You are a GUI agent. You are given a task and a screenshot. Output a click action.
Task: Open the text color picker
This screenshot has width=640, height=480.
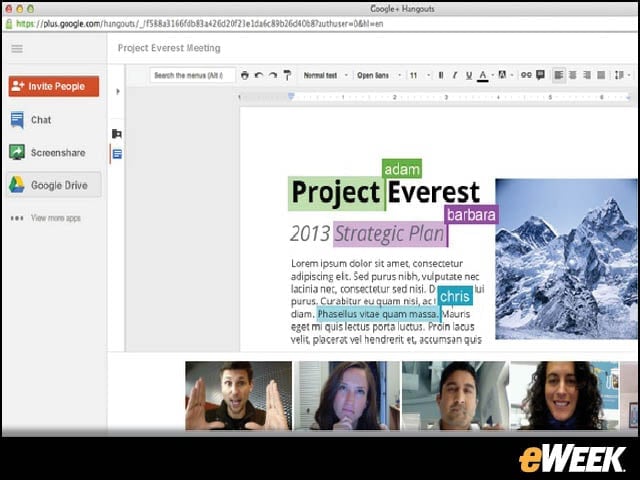[x=483, y=76]
